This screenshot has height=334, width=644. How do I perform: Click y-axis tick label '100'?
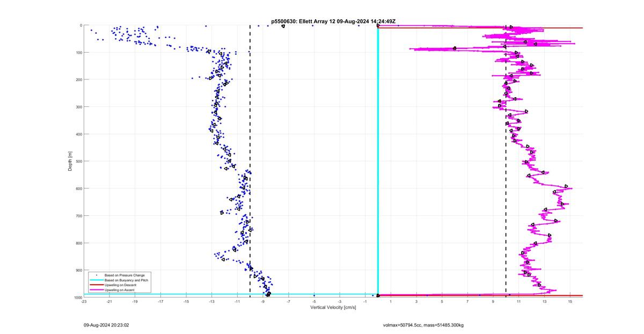pyautogui.click(x=78, y=53)
